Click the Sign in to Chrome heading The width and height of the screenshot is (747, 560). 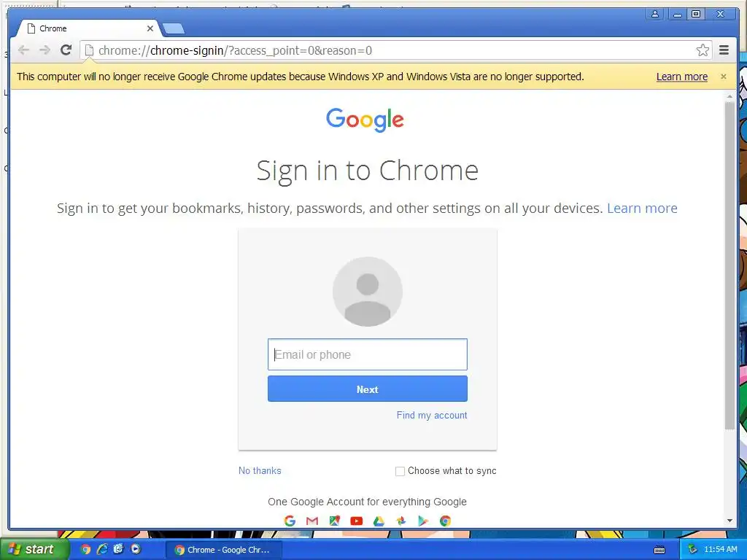tap(368, 171)
